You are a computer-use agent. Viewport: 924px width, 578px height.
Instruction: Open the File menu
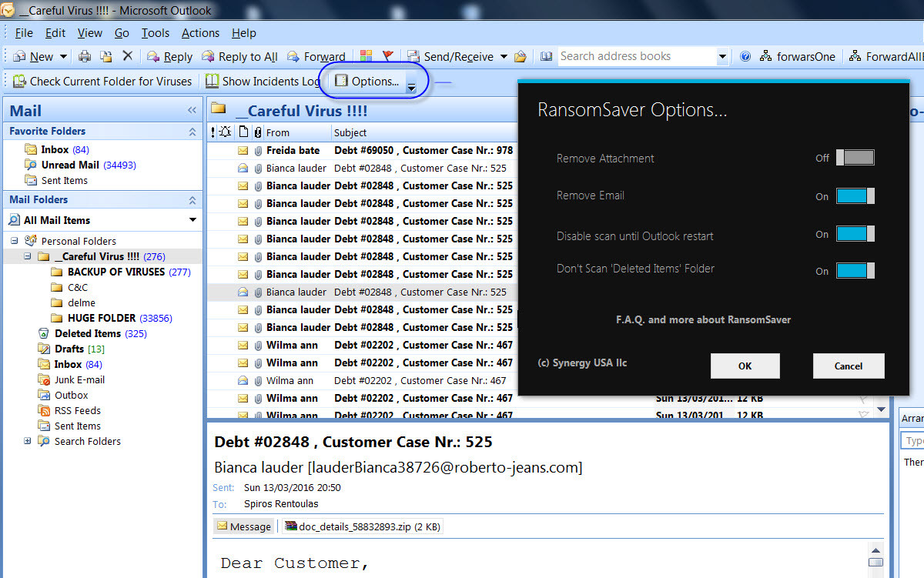[24, 33]
